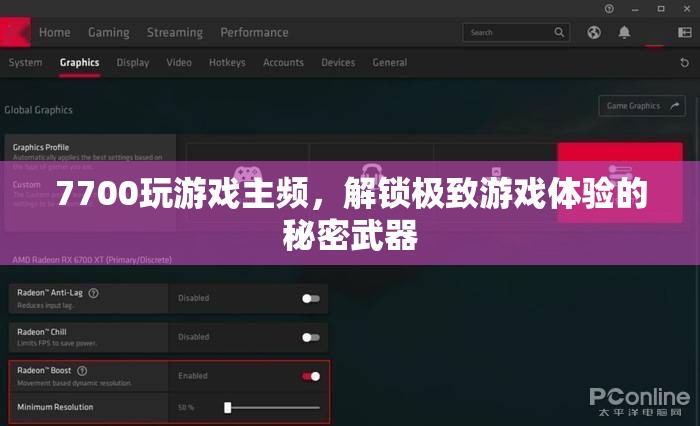Click the AMD Radeon RX 6700 XT text

click(92, 260)
